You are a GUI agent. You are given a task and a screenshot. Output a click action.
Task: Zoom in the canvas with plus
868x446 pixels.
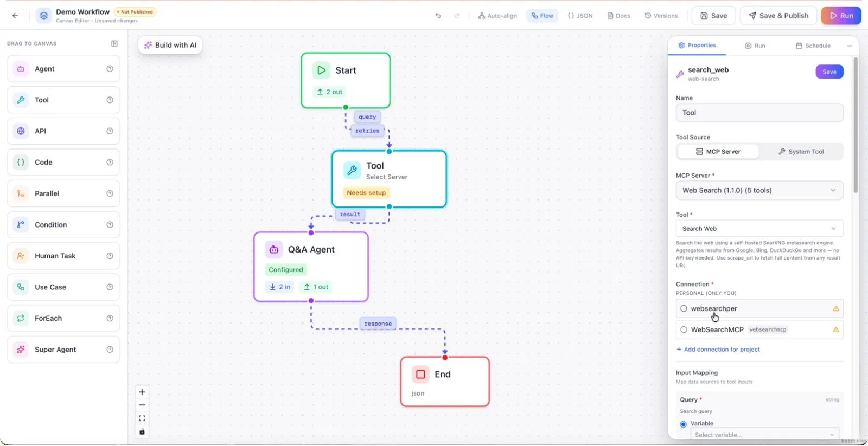(142, 392)
